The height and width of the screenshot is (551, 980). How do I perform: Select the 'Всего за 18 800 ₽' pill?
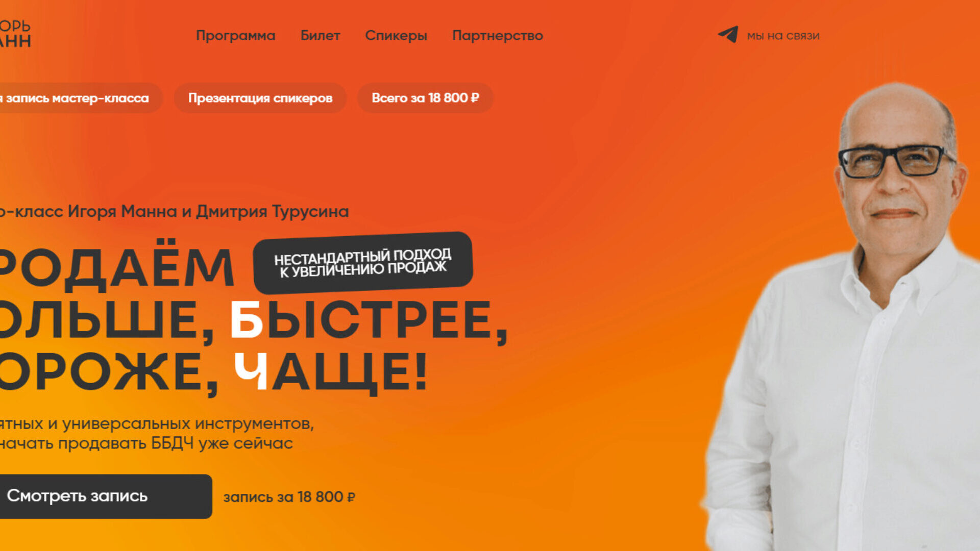[425, 98]
